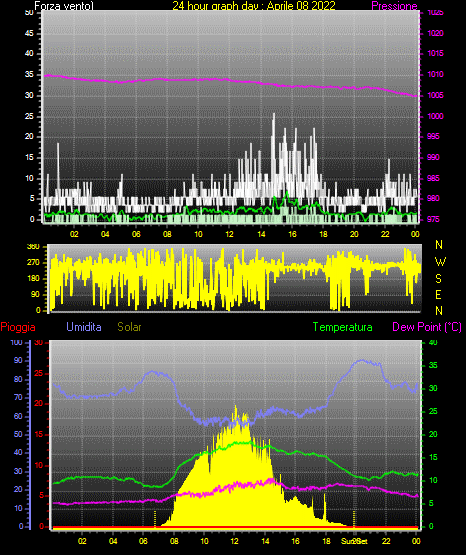466x555 pixels.
Task: Click the 270 wind direction axis value
Action: 33,263
